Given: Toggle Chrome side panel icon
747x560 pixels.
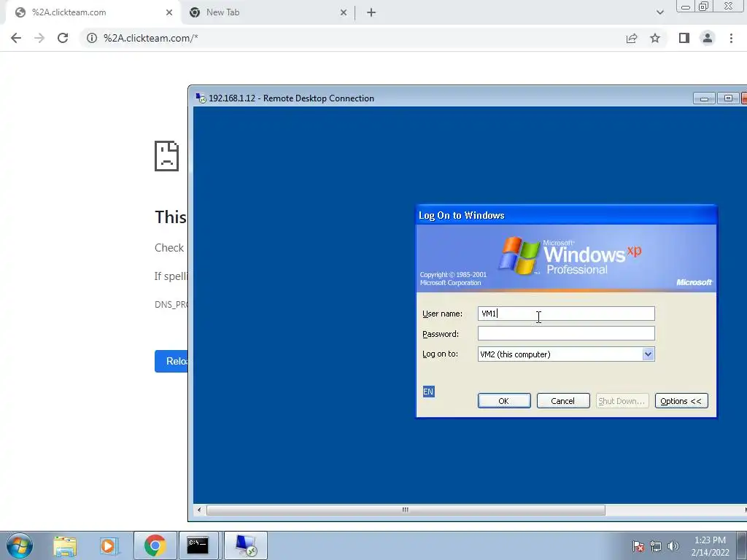Looking at the screenshot, I should [684, 38].
